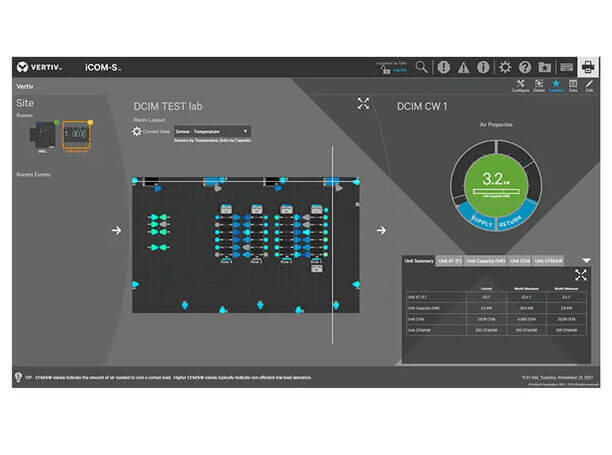
Task: Switch to the Unit Capacity (kW) tab
Action: (485, 261)
